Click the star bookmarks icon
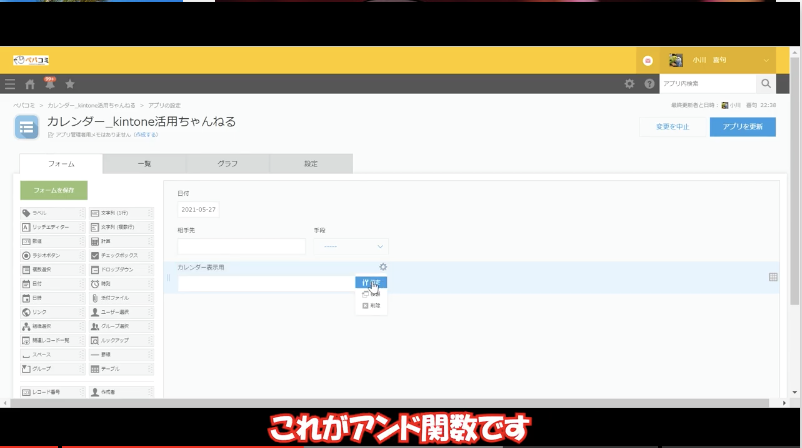Viewport: 802px width, 448px height. 70,84
